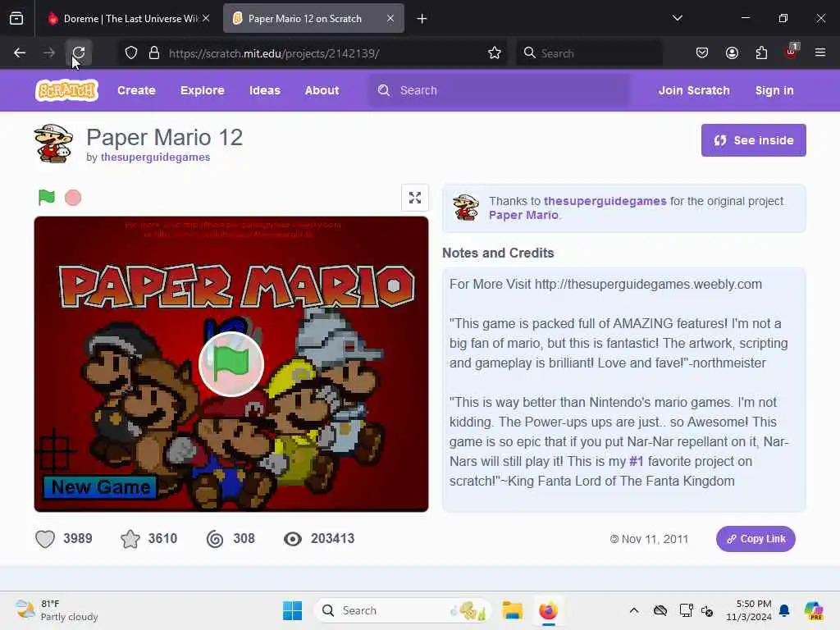Open the Firefox View icon
840x630 pixels.
(x=16, y=19)
